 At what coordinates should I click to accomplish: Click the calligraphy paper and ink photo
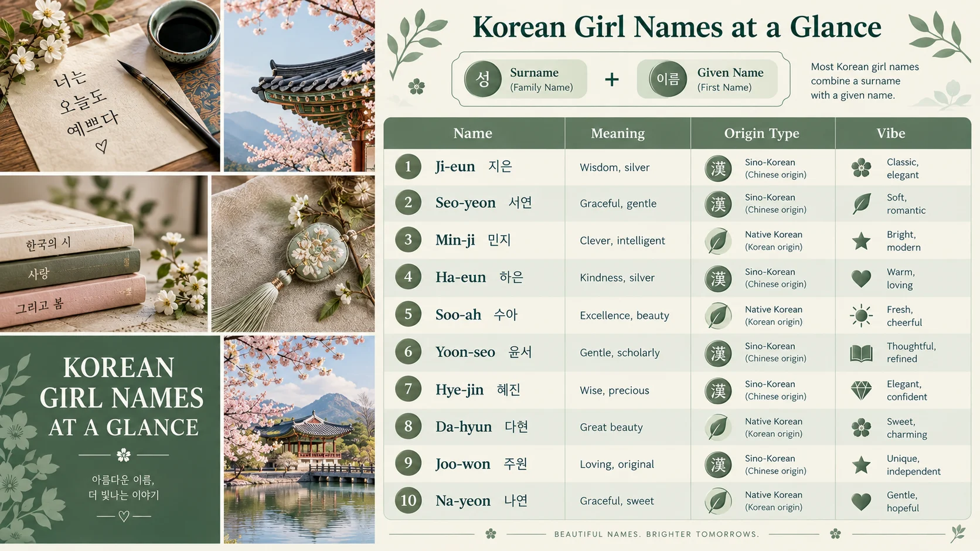pos(110,86)
